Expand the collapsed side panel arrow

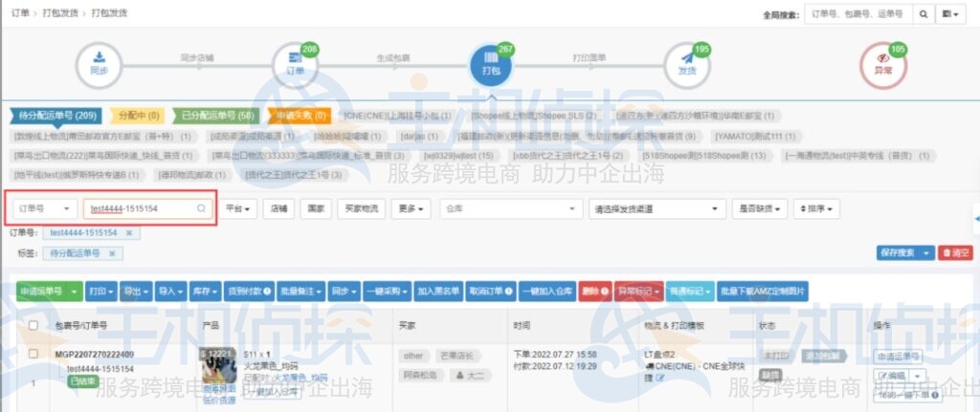pyautogui.click(x=976, y=219)
